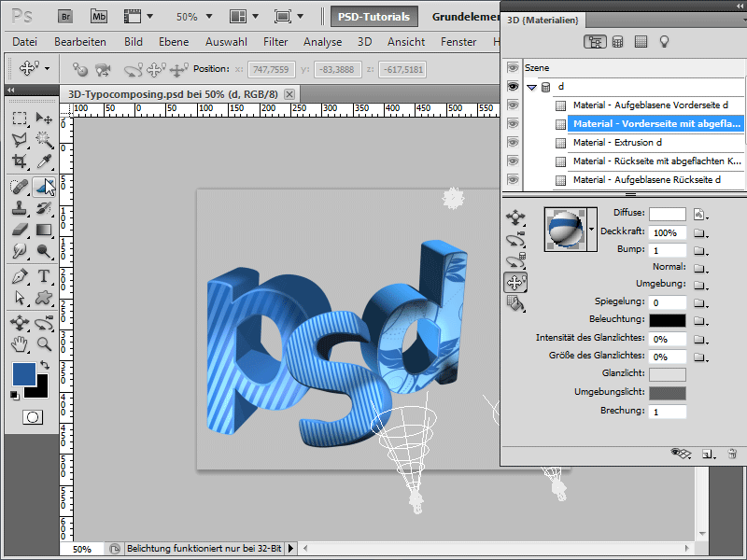This screenshot has height=560, width=747.
Task: Select the Dodge tool
Action: (x=44, y=251)
